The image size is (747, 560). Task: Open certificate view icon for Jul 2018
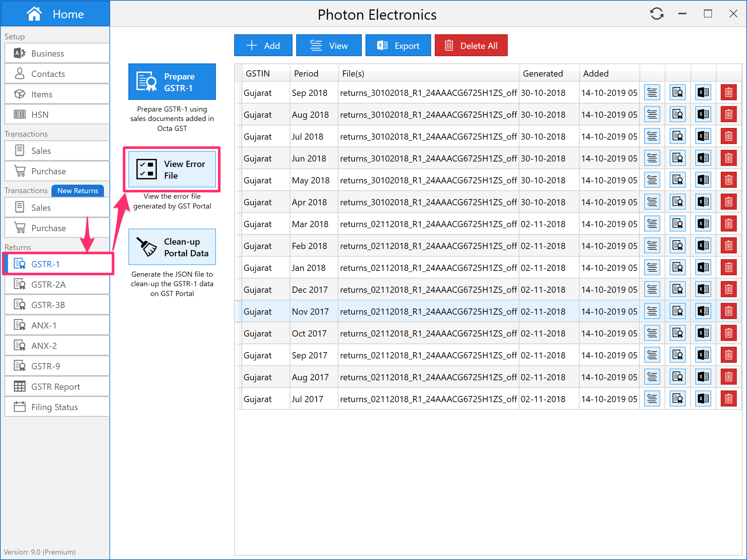(x=677, y=136)
